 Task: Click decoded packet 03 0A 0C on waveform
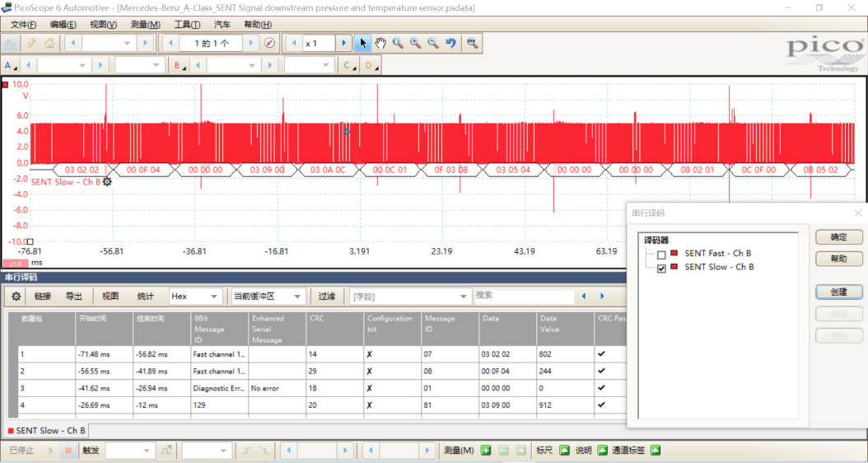pos(329,170)
